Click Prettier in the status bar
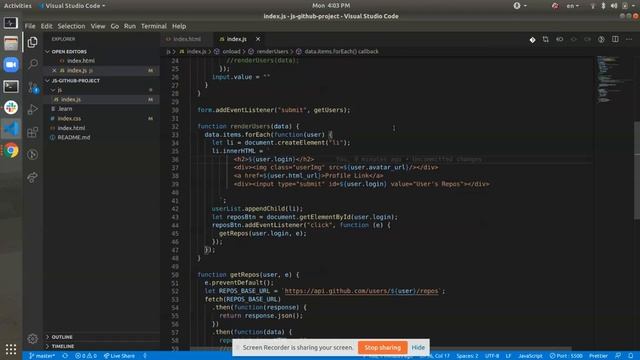 598,356
